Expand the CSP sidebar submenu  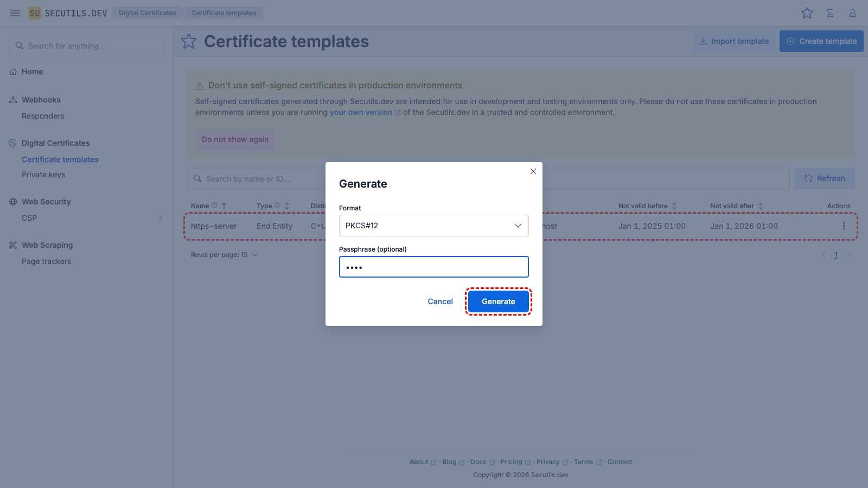[161, 218]
